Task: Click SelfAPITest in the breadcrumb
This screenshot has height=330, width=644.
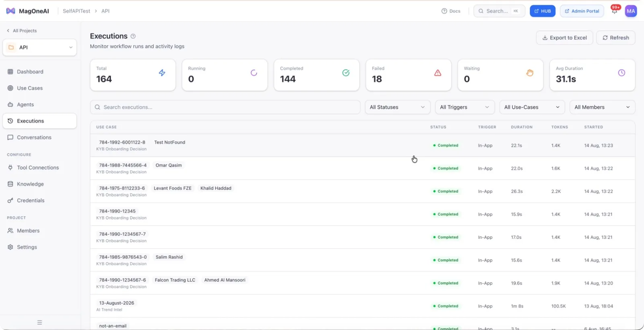Action: (76, 11)
